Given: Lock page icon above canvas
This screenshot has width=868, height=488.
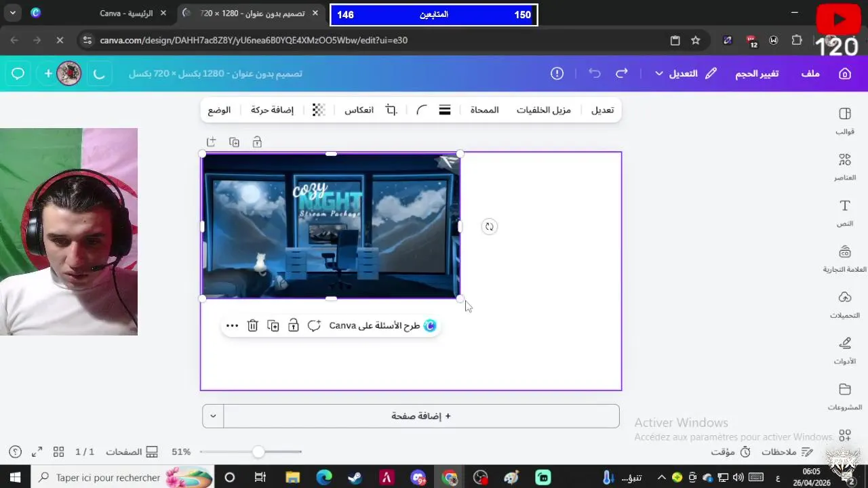Looking at the screenshot, I should 257,142.
